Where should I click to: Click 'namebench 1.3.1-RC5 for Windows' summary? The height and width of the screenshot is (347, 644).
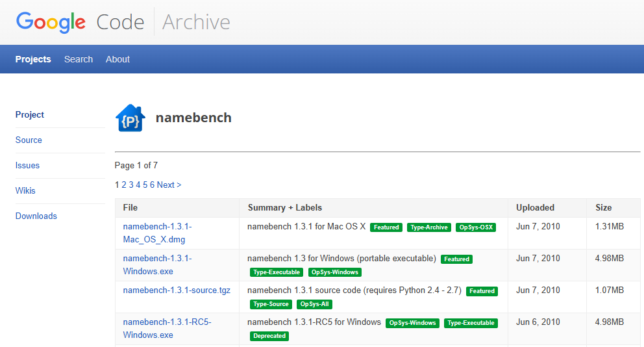tap(314, 322)
